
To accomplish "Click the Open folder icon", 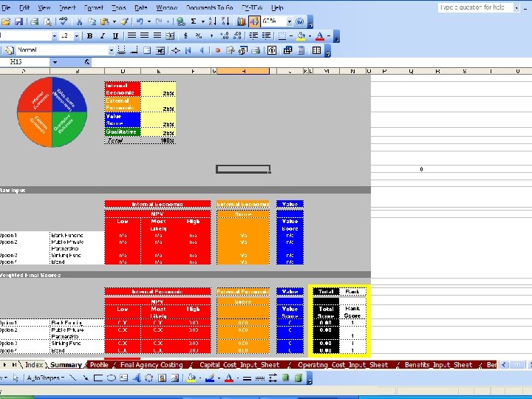I will click(6, 21).
